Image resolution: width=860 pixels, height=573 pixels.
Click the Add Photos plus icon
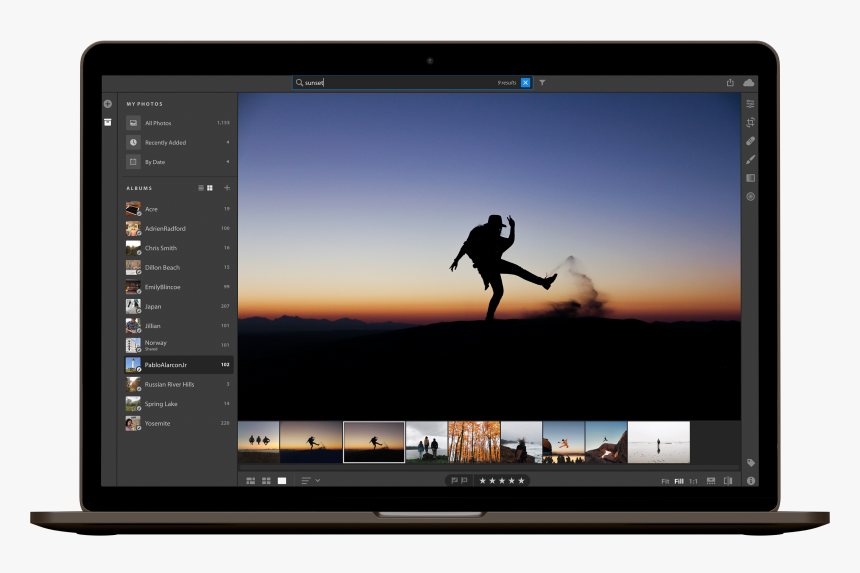click(108, 104)
